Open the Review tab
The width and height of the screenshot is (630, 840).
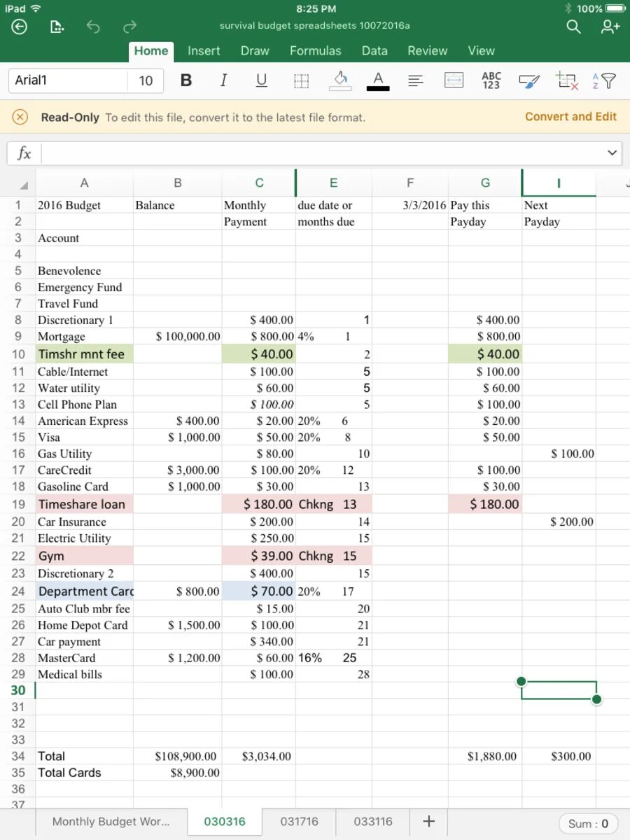[x=428, y=51]
